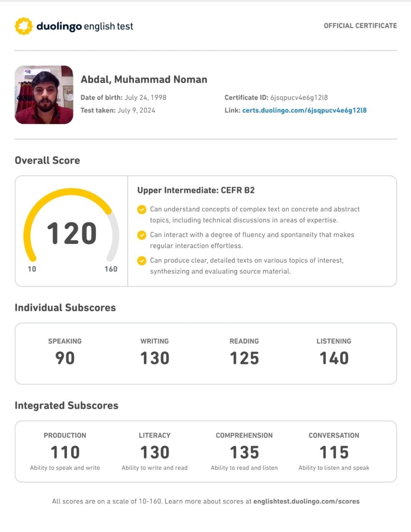Click the overall score number 120
This screenshot has height=532, width=411.
pyautogui.click(x=72, y=233)
